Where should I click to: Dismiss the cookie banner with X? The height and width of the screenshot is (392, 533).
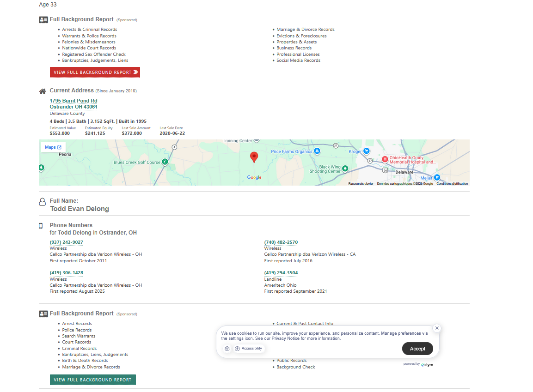[x=437, y=328]
